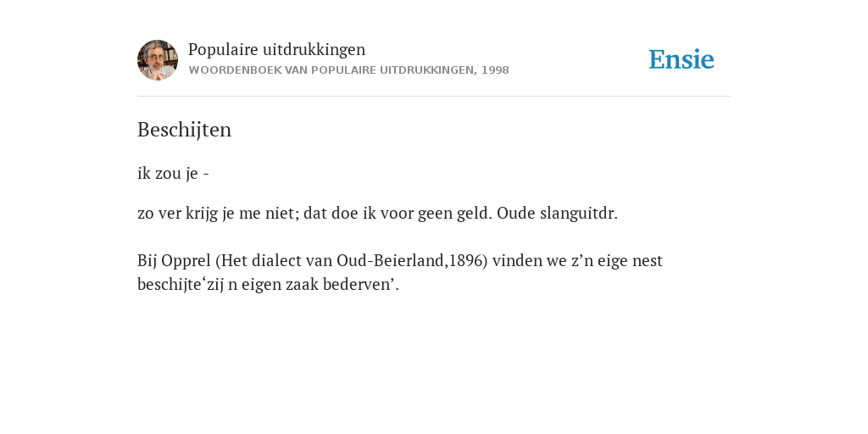This screenshot has width=868, height=434.
Task: Click the horizontal divider under the header
Action: tap(434, 97)
